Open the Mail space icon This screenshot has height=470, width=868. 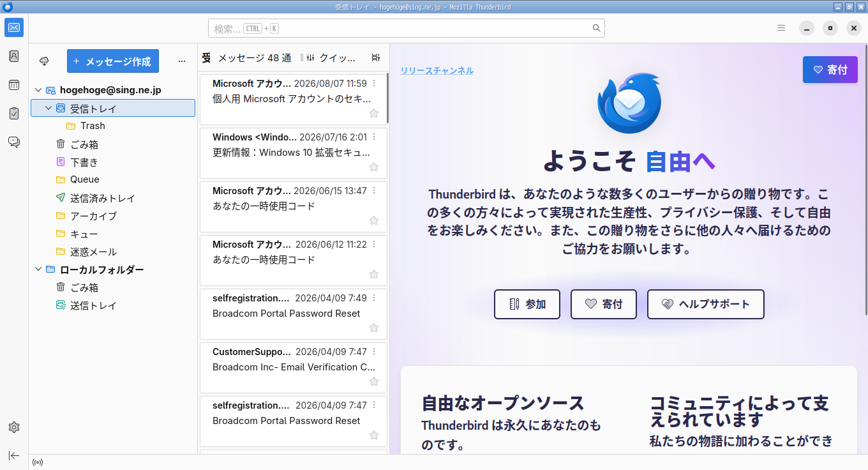14,27
